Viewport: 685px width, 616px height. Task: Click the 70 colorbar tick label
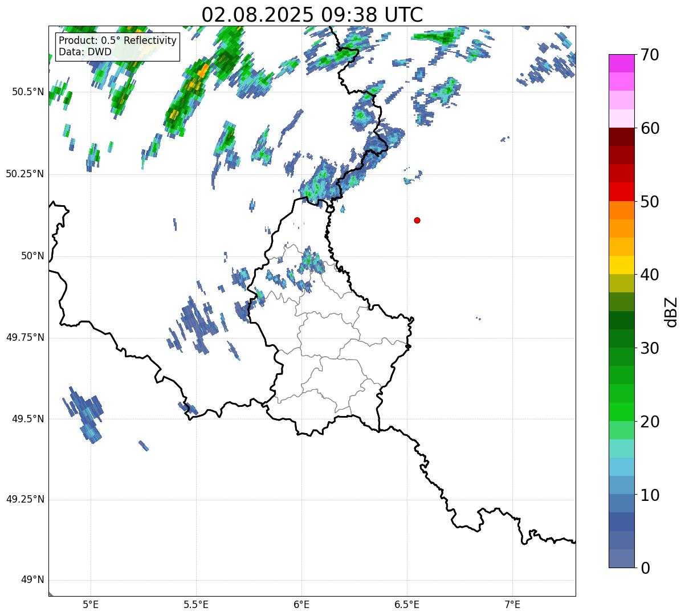(x=649, y=55)
